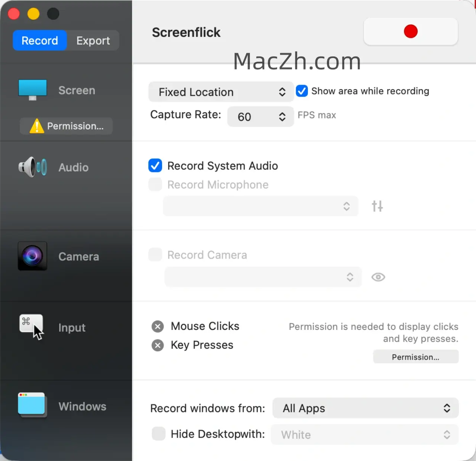Click the red record button

pyautogui.click(x=411, y=32)
